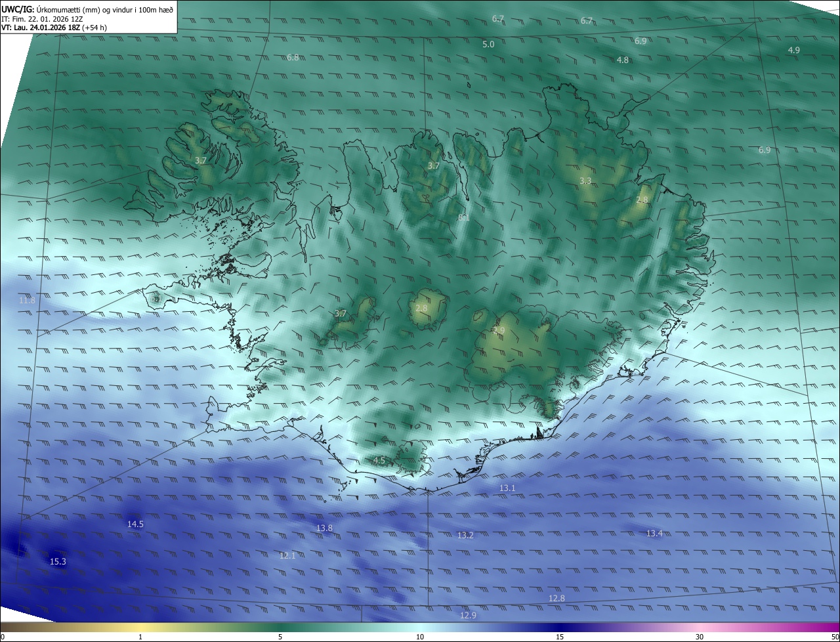
Task: Click the 12.8 value label on the map
Action: 556,599
